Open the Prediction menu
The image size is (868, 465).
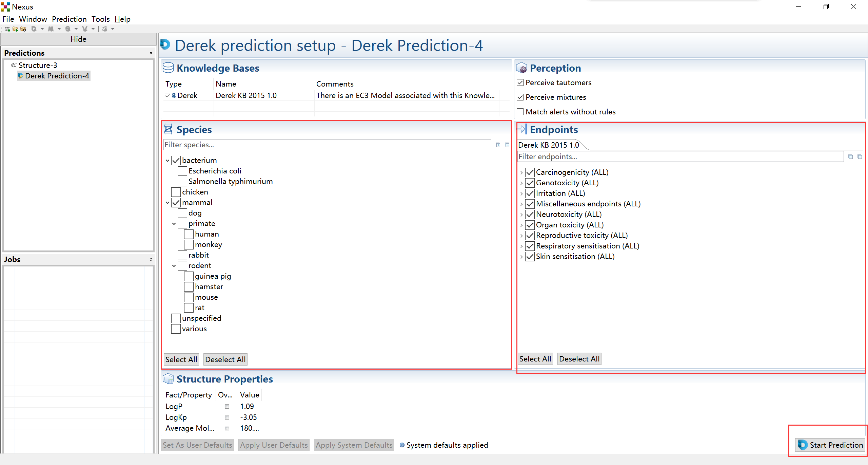pyautogui.click(x=69, y=19)
